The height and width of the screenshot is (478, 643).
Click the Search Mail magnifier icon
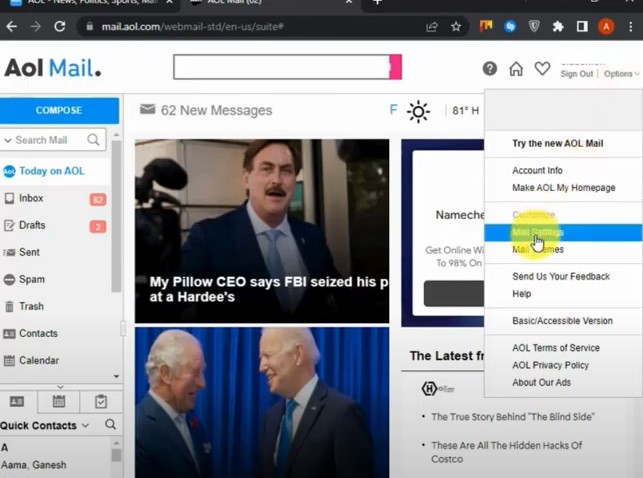93,140
